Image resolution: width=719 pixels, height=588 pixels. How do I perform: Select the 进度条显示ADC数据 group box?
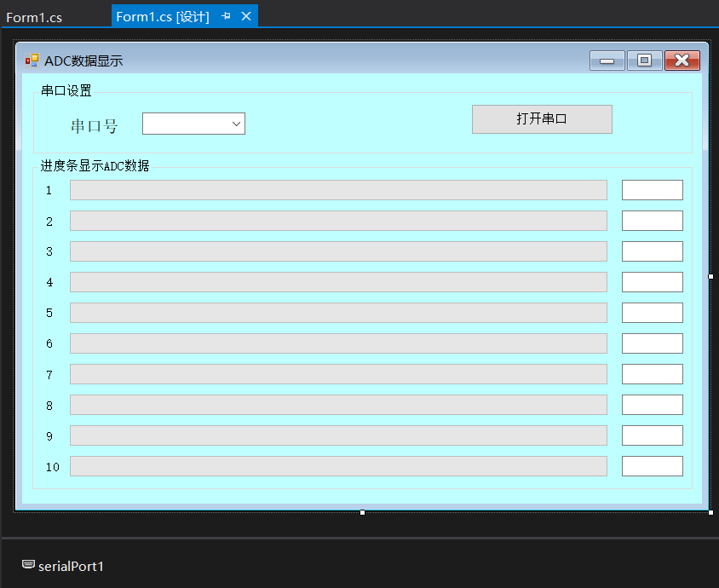point(92,165)
